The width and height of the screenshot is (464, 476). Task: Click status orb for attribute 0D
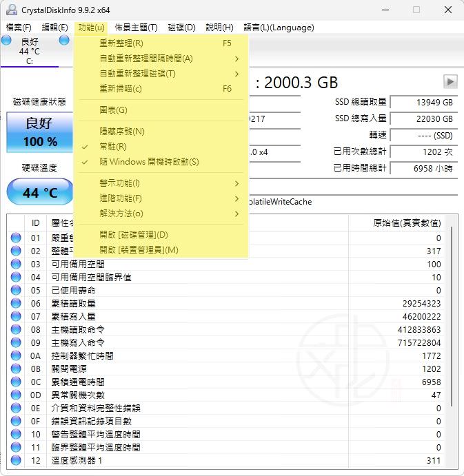click(x=16, y=395)
